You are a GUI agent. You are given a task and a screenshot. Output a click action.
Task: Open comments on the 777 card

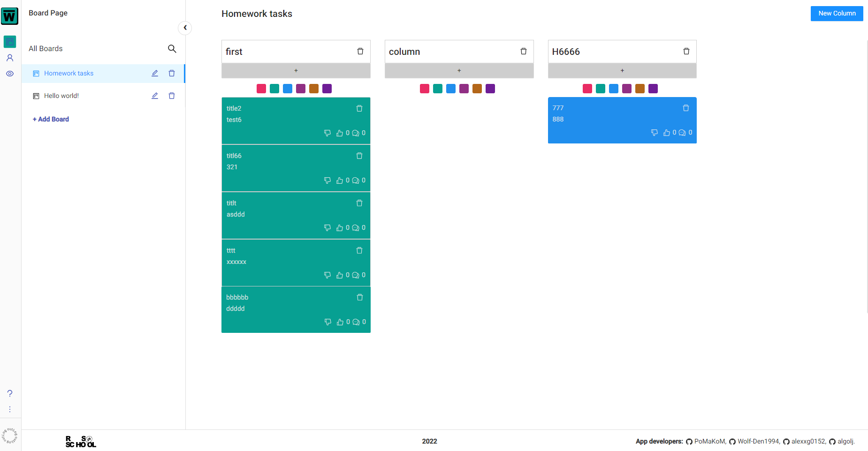click(682, 133)
